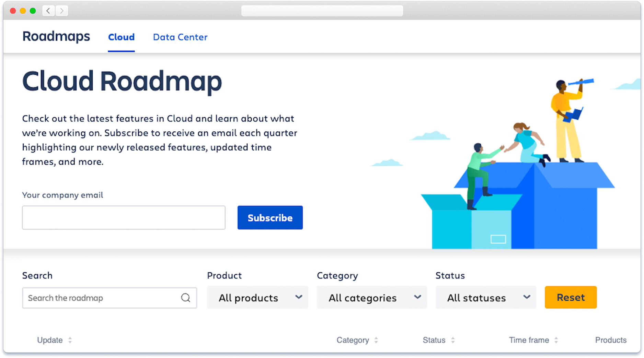The image size is (644, 358).
Task: Sort the table by Update column
Action: coord(54,340)
